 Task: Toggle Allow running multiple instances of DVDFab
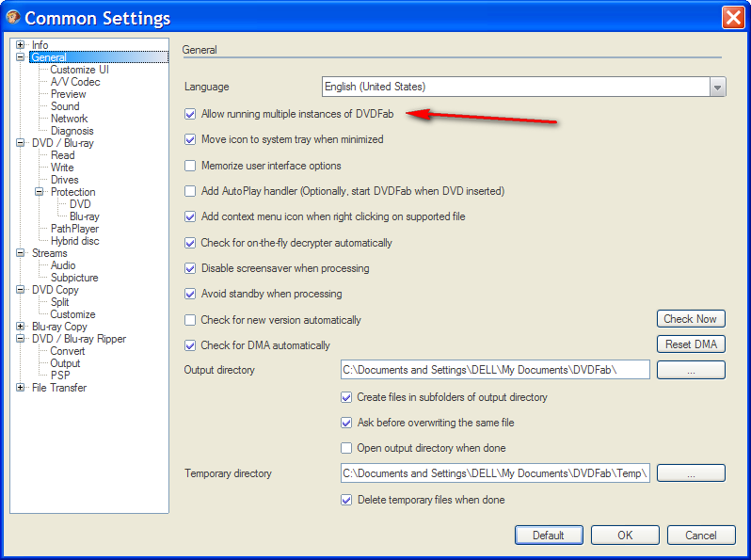[190, 114]
